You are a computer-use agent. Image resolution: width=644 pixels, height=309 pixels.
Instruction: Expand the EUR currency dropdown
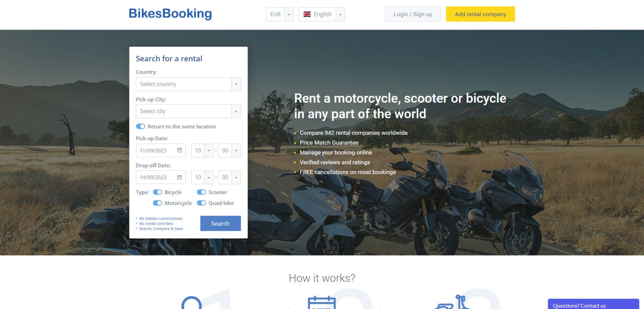coord(288,14)
